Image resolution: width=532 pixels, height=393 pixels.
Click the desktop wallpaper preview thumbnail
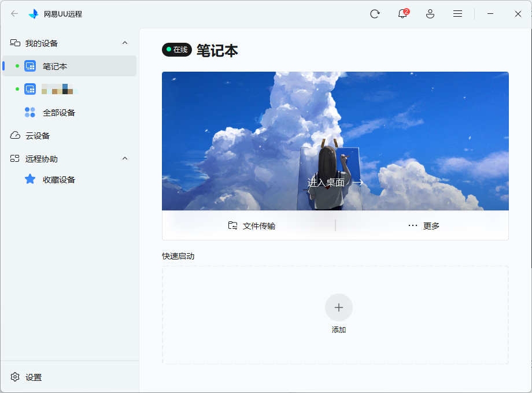(x=335, y=141)
